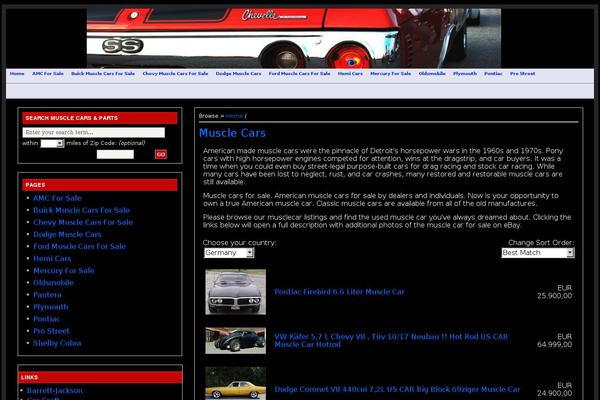Viewport: 600px width, 400px height.
Task: Open the Best Match sort order dropdown
Action: pyautogui.click(x=538, y=253)
